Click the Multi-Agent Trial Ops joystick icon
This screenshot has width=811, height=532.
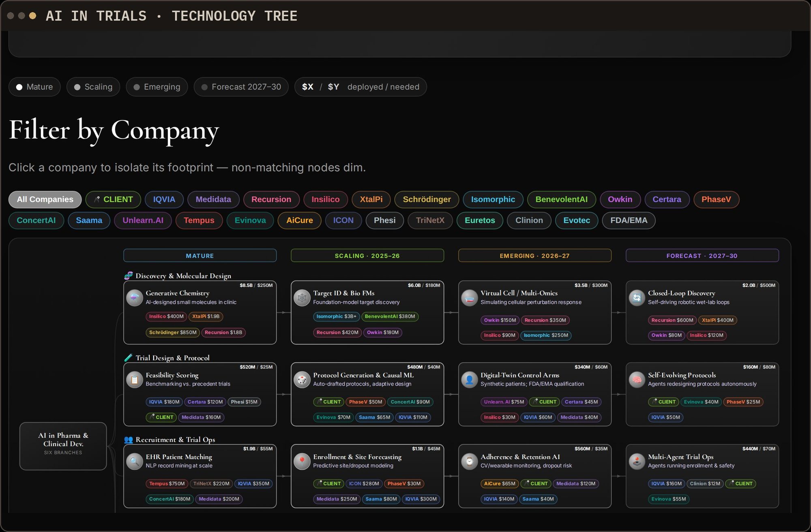coord(637,461)
